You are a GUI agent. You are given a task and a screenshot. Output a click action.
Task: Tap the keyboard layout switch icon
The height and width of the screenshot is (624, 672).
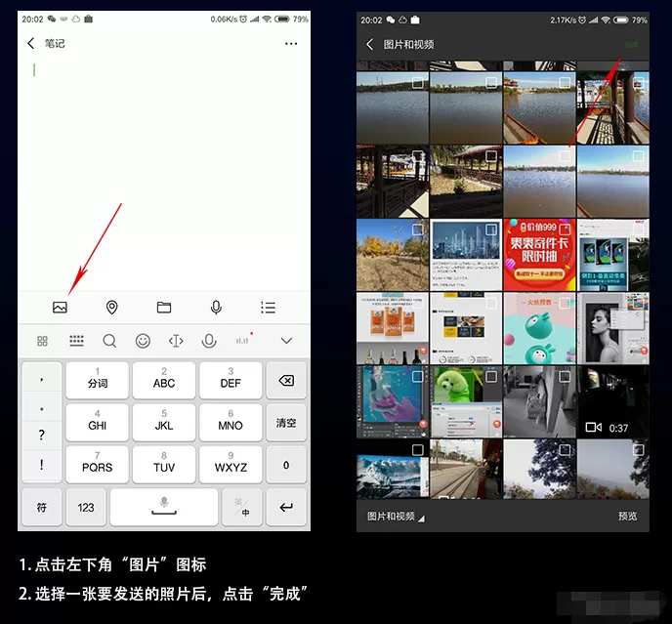click(x=76, y=341)
